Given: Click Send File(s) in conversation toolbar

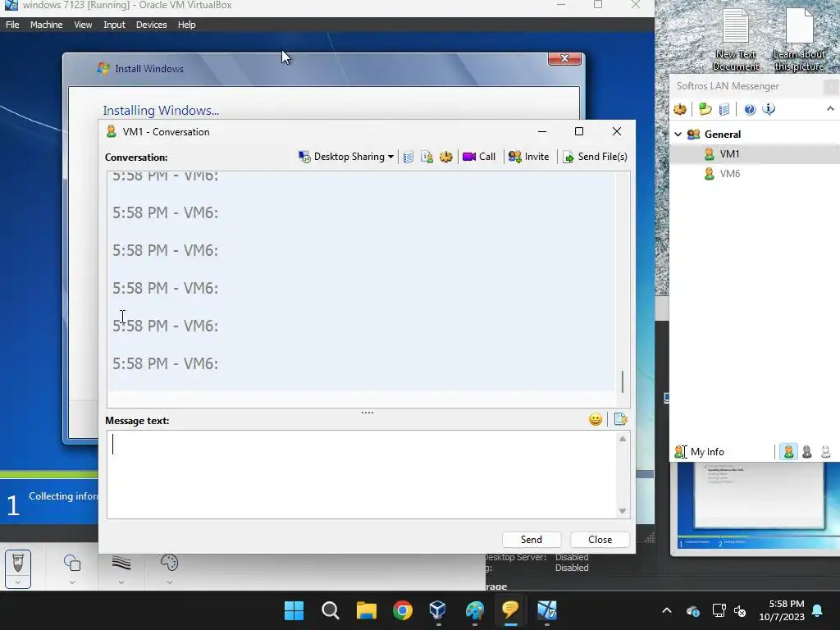Looking at the screenshot, I should [x=595, y=157].
